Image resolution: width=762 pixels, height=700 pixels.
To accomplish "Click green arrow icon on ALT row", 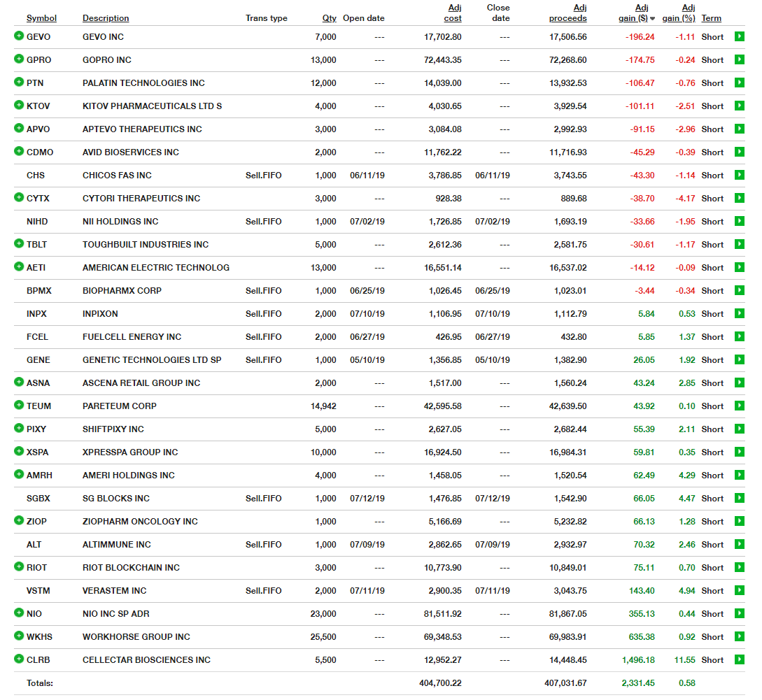I will (x=740, y=544).
